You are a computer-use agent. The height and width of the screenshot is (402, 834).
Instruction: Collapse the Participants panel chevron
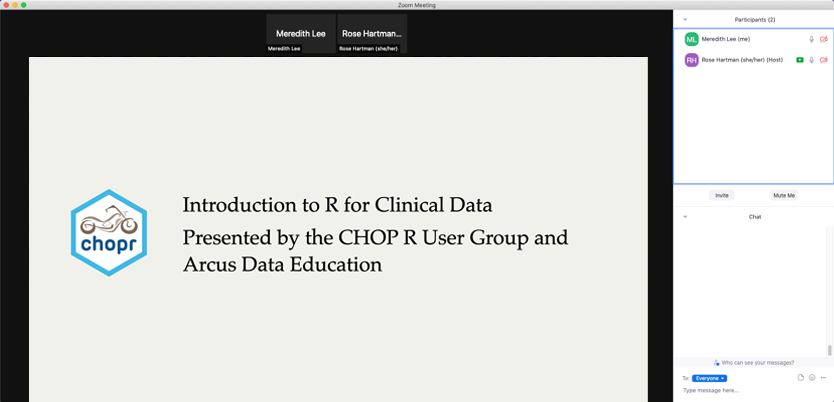pyautogui.click(x=685, y=19)
